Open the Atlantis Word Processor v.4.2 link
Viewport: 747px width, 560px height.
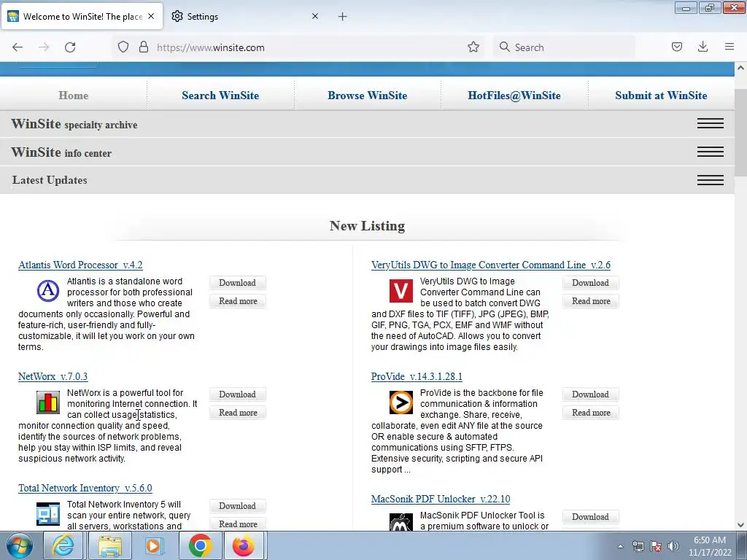click(x=80, y=265)
